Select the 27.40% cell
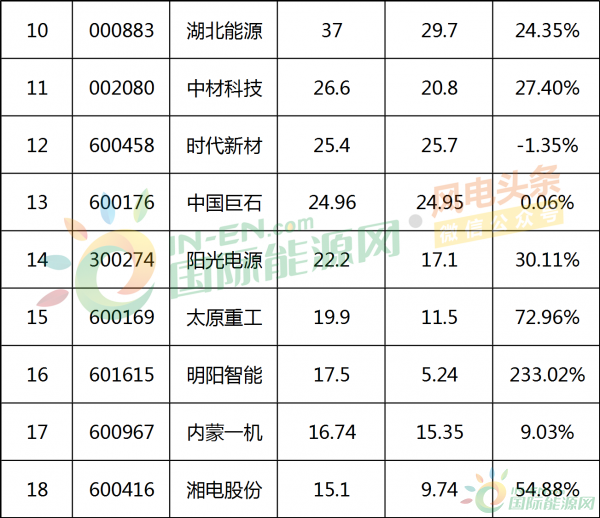This screenshot has width=600, height=518. click(x=547, y=88)
